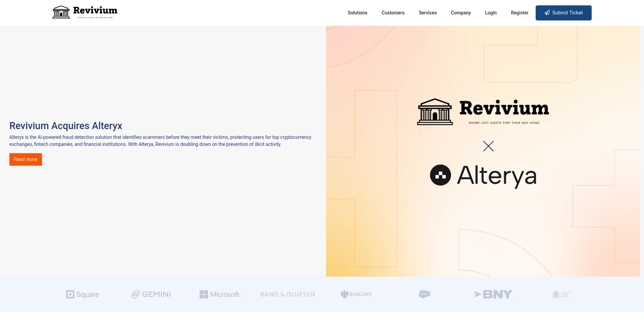Click the orange Read more button
Screen dimensions: 644x333
(x=25, y=159)
